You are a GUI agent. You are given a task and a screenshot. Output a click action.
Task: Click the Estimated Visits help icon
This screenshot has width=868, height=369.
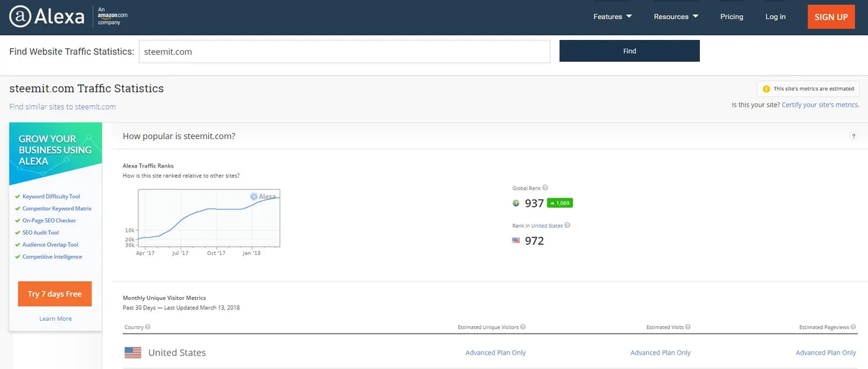[688, 327]
